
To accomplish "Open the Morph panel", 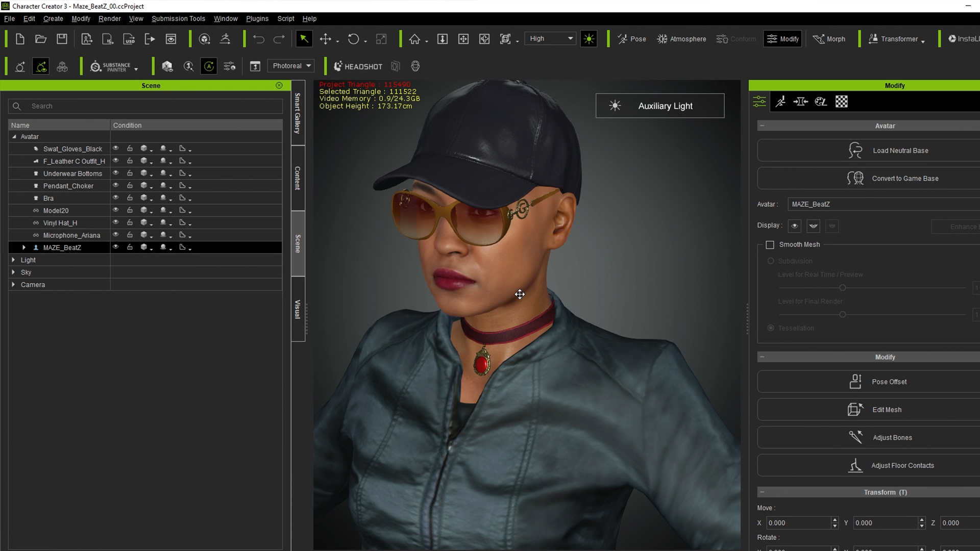I will pyautogui.click(x=829, y=39).
